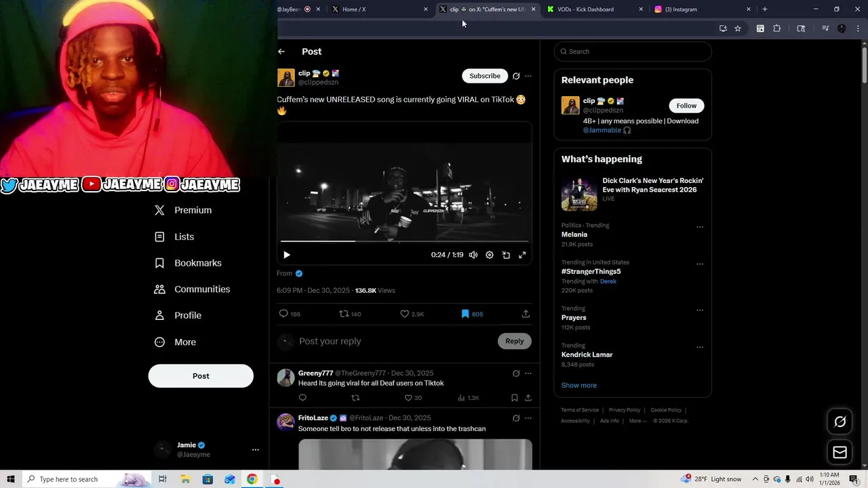Screen dimensions: 868x488
Task: Open File Explorer on the taskbar
Action: click(185, 479)
